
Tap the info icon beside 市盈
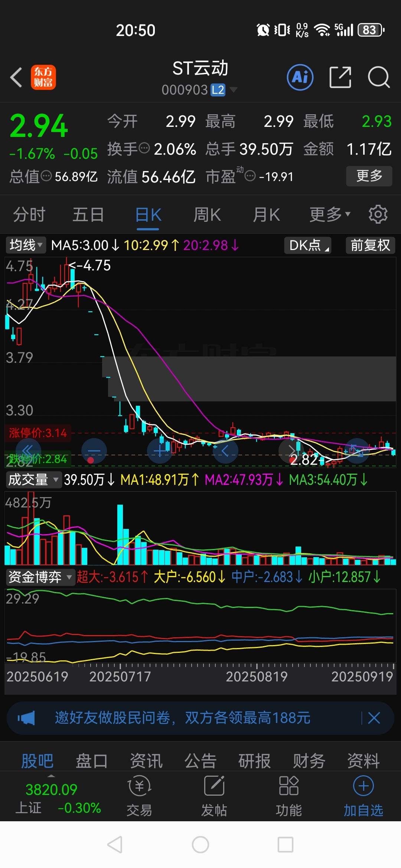click(x=250, y=176)
